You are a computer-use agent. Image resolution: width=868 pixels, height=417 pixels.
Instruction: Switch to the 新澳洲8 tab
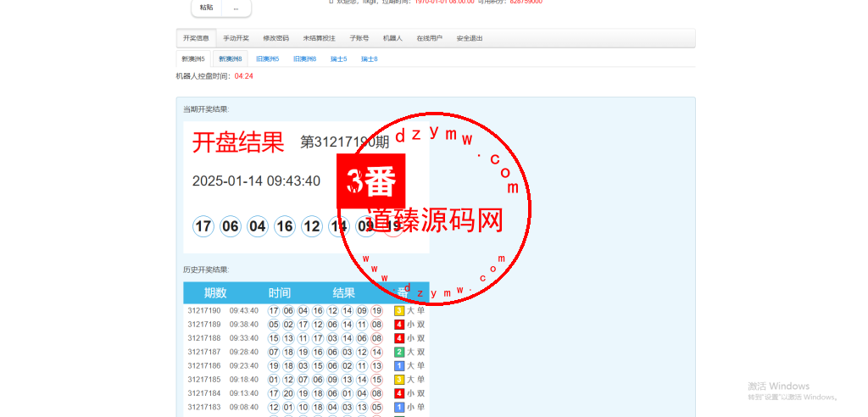pyautogui.click(x=230, y=58)
